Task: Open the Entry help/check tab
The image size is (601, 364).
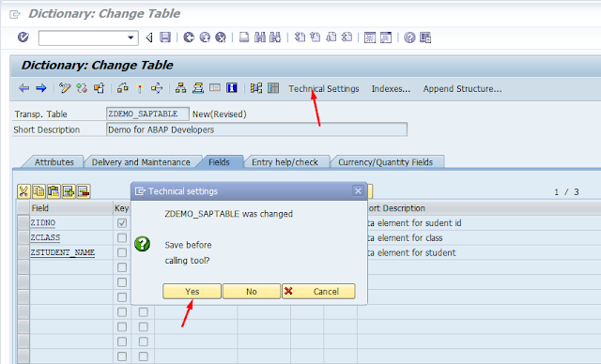Action: tap(285, 162)
